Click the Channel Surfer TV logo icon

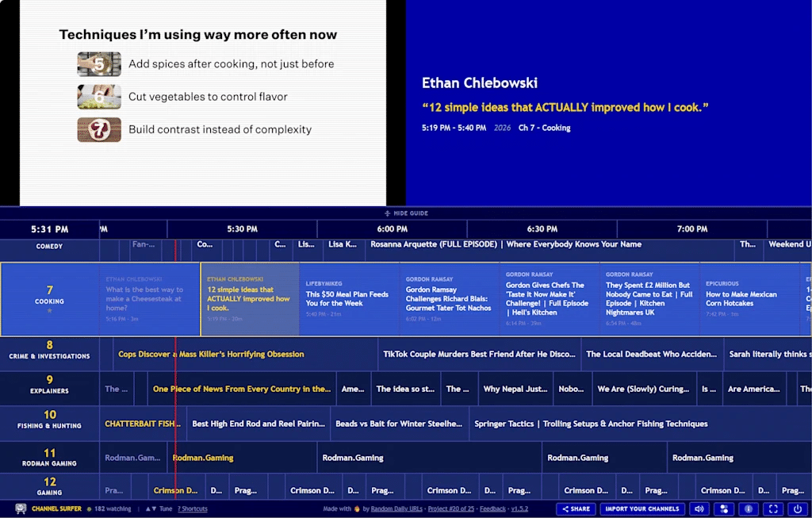coord(21,508)
